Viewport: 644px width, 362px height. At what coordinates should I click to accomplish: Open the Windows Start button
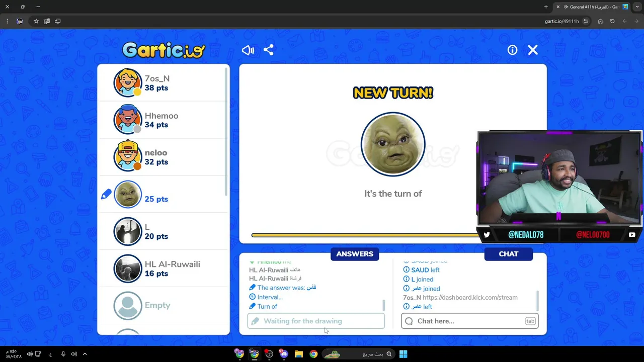(403, 354)
